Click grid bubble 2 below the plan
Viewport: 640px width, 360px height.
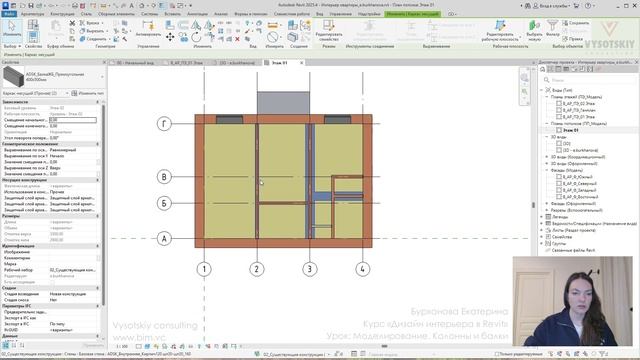click(257, 269)
